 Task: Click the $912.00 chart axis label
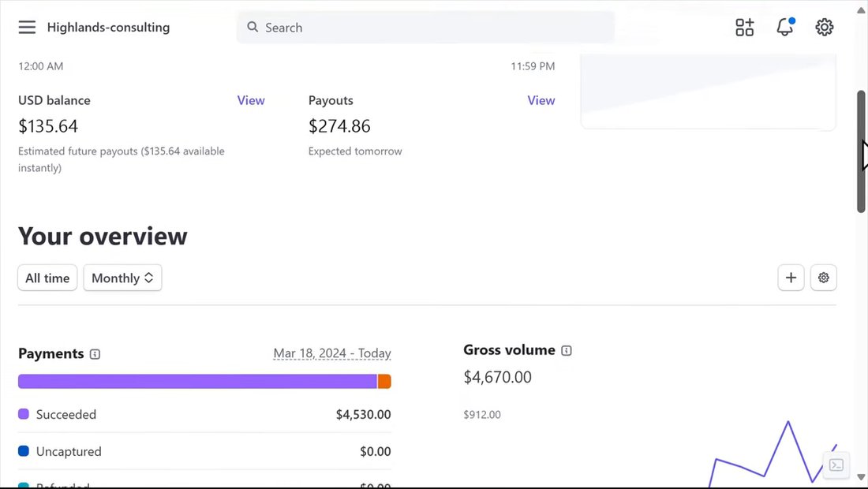(482, 414)
